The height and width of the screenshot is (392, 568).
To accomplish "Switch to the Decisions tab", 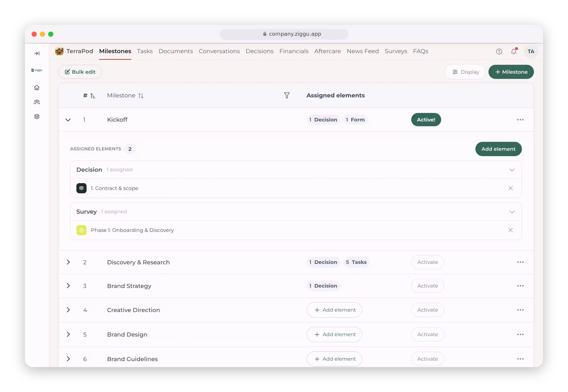I will 260,51.
